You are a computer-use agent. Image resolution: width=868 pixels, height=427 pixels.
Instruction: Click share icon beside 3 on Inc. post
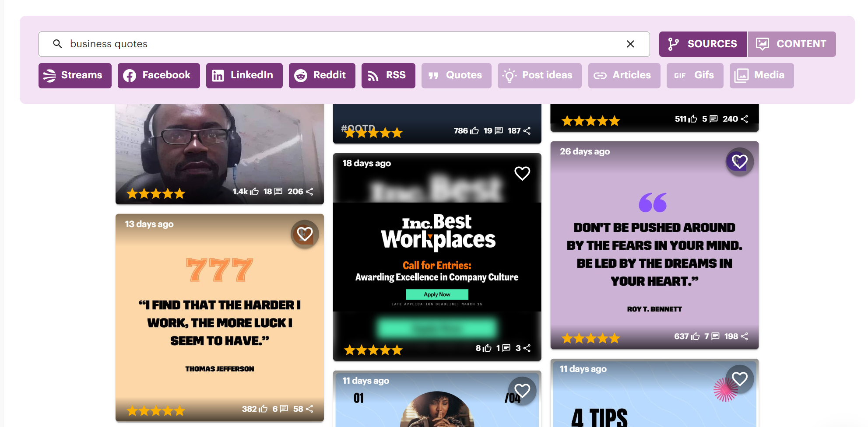(x=527, y=348)
